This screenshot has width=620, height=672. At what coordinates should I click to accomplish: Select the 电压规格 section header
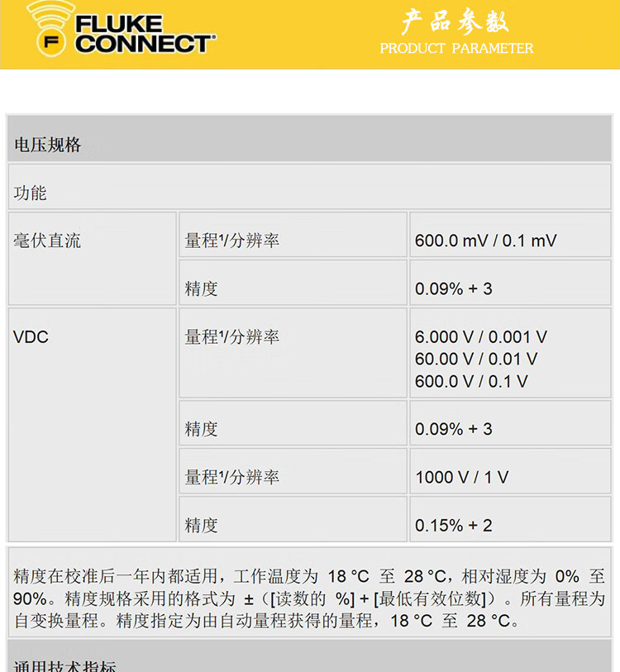309,138
